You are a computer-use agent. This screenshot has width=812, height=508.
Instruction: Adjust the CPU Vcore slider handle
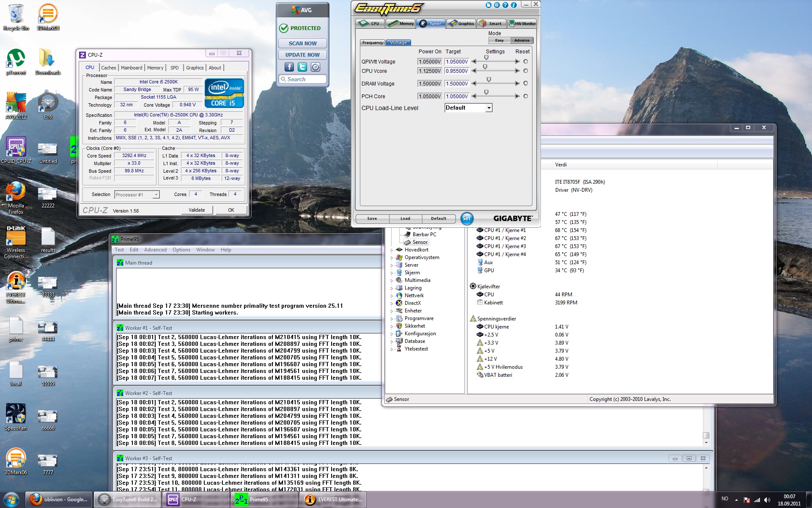tap(485, 67)
